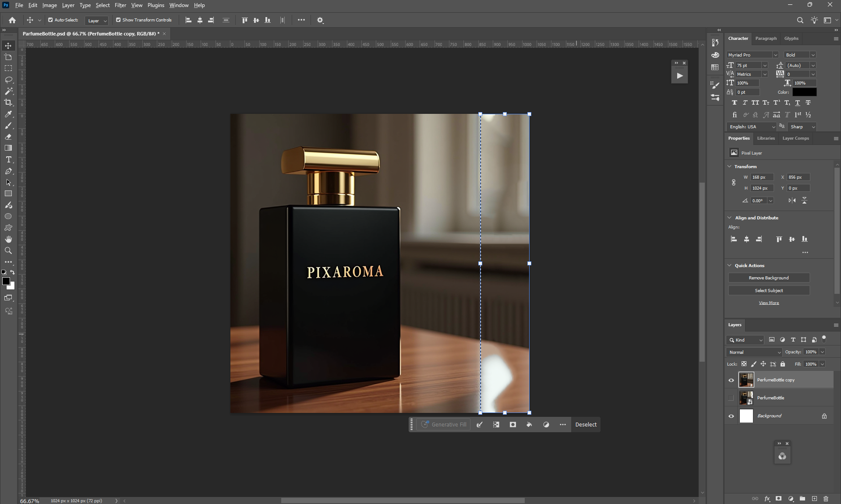Select the Hand tool
Screen dimensions: 841x504
coord(8,239)
